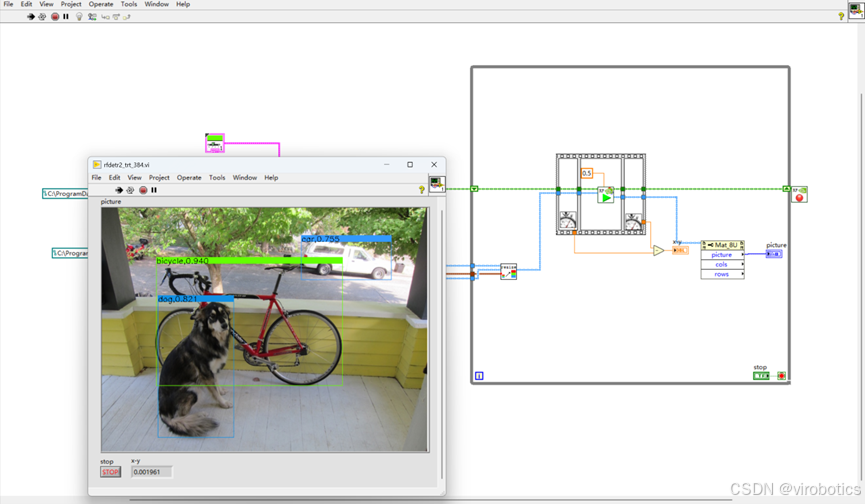865x504 pixels.
Task: Open Tools menu in rfdetr2_trt_384.vi window
Action: coord(217,178)
